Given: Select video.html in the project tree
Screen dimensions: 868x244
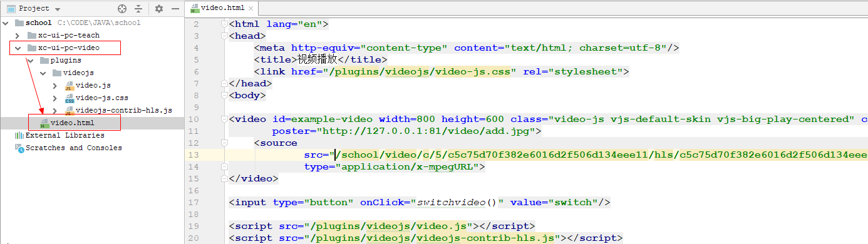Looking at the screenshot, I should point(73,123).
